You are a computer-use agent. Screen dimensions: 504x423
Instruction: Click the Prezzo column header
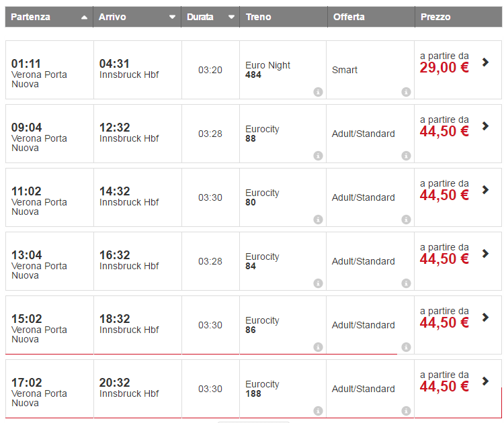(435, 17)
